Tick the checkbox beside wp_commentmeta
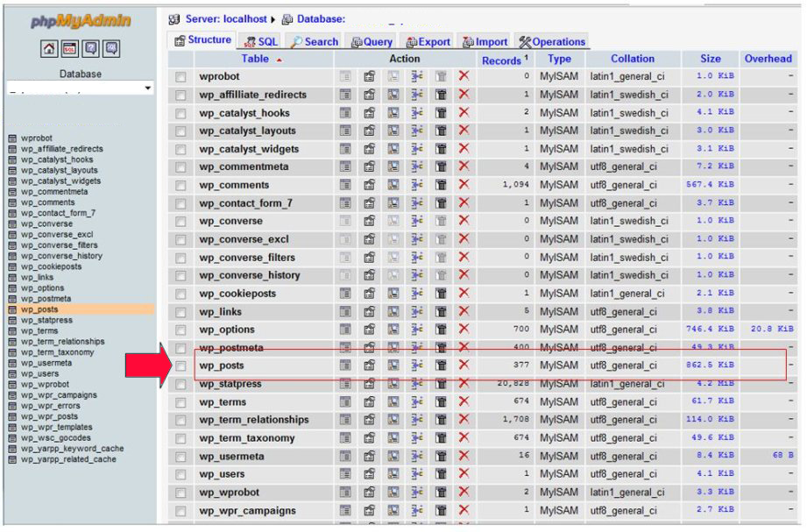 tap(181, 167)
